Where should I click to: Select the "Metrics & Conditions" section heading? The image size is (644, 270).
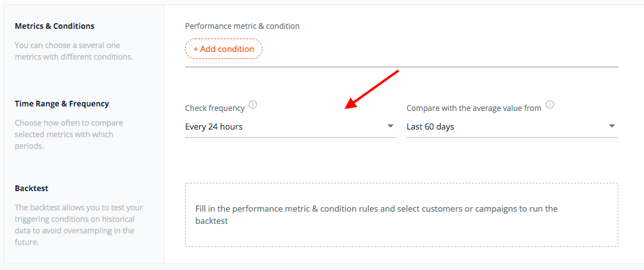click(54, 26)
